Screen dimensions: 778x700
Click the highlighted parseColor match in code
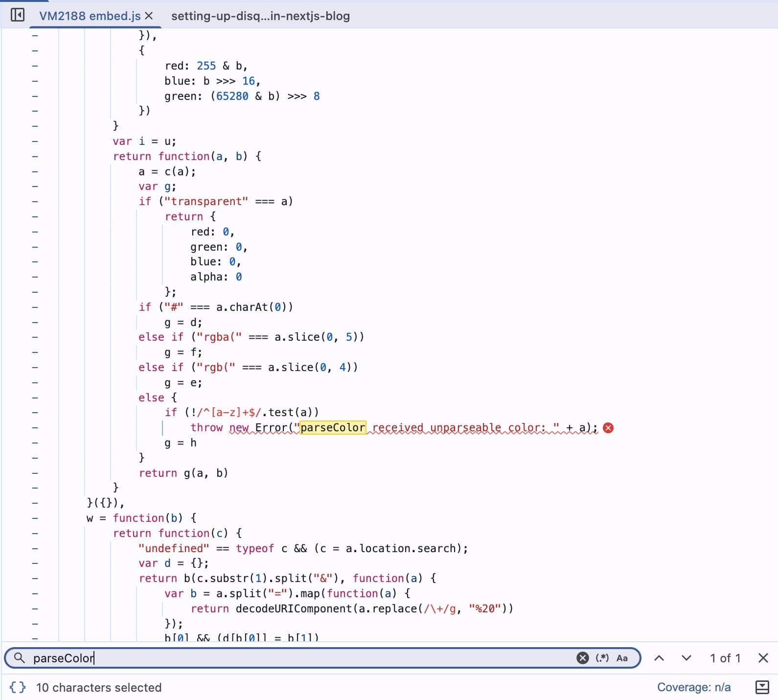[333, 428]
